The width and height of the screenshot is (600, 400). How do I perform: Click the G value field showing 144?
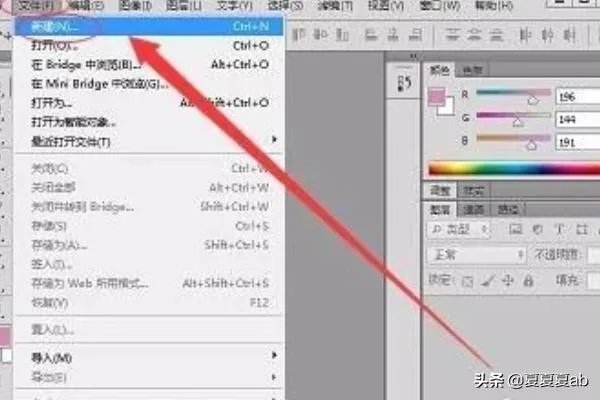(x=577, y=119)
